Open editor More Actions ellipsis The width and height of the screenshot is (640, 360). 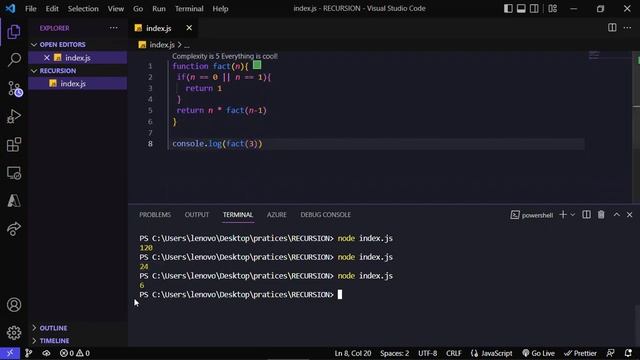pyautogui.click(x=627, y=28)
